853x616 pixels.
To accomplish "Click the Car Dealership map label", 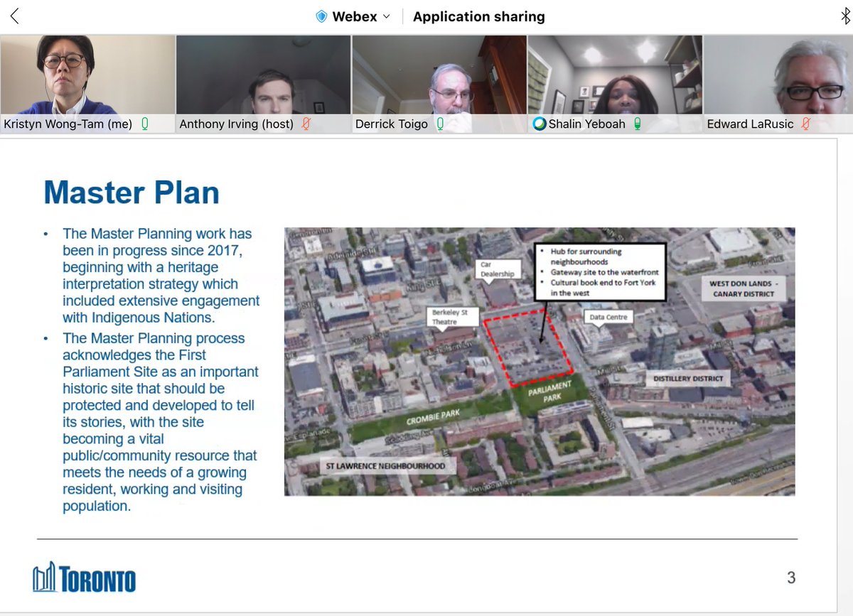I will [x=497, y=269].
